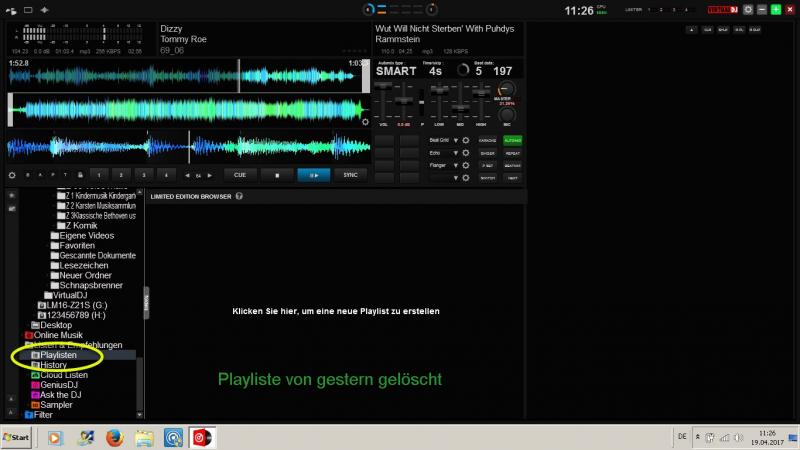Image resolution: width=800 pixels, height=450 pixels.
Task: Click hot cue button 3
Action: [x=144, y=175]
